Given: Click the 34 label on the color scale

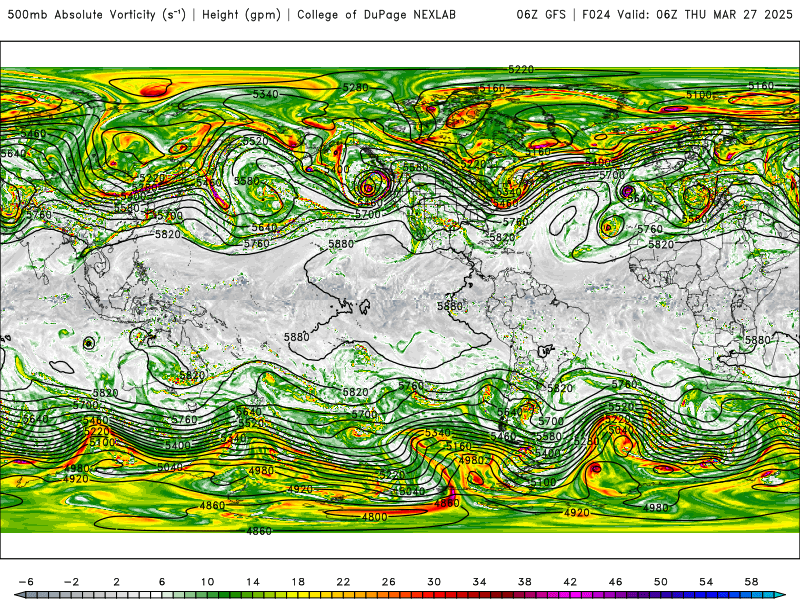Looking at the screenshot, I should [480, 582].
